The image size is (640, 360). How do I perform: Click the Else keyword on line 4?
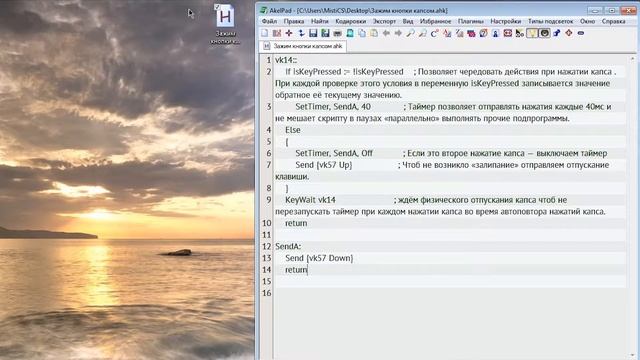click(x=293, y=130)
